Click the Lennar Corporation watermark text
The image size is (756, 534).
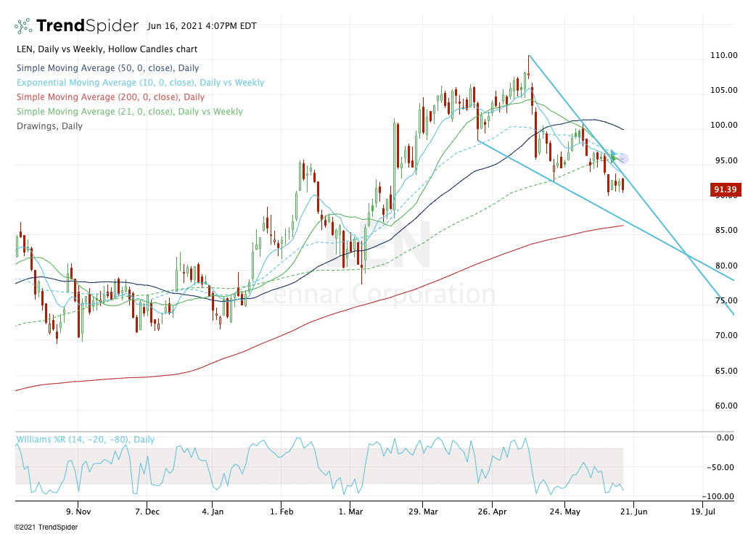tap(377, 295)
